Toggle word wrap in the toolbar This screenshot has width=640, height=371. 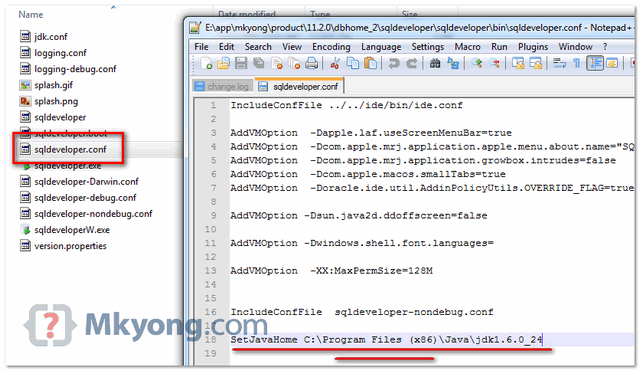[559, 63]
